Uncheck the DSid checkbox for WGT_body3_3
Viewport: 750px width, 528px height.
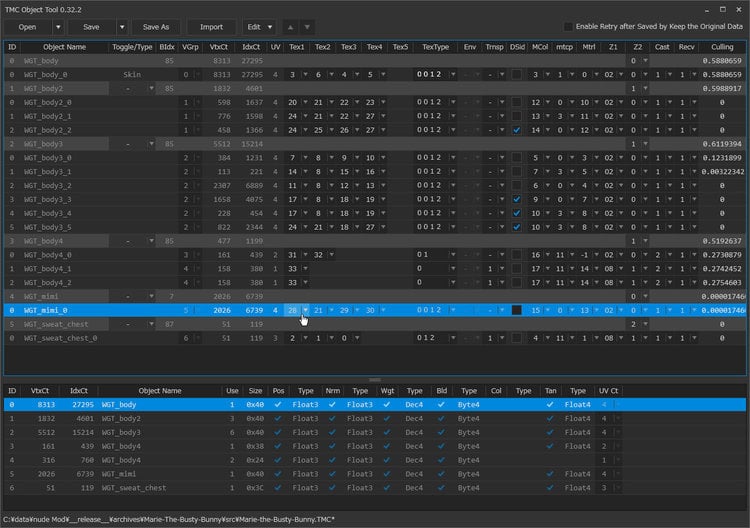tap(517, 199)
